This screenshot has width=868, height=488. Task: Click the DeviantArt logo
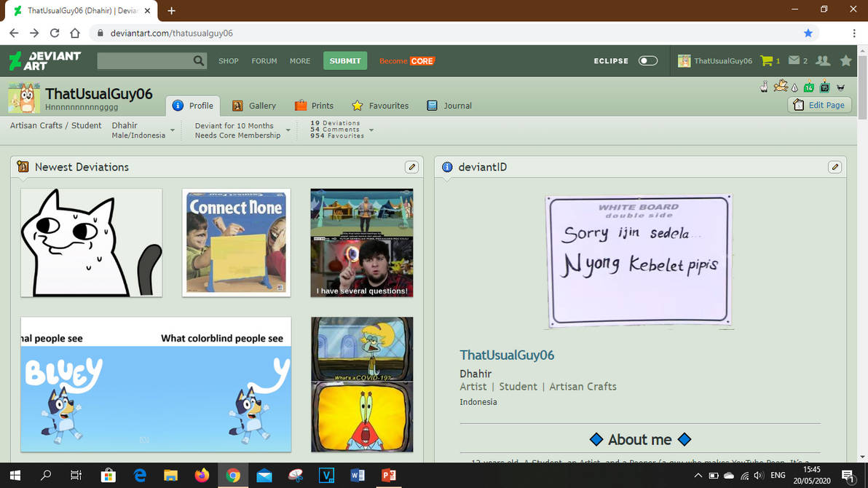(45, 61)
